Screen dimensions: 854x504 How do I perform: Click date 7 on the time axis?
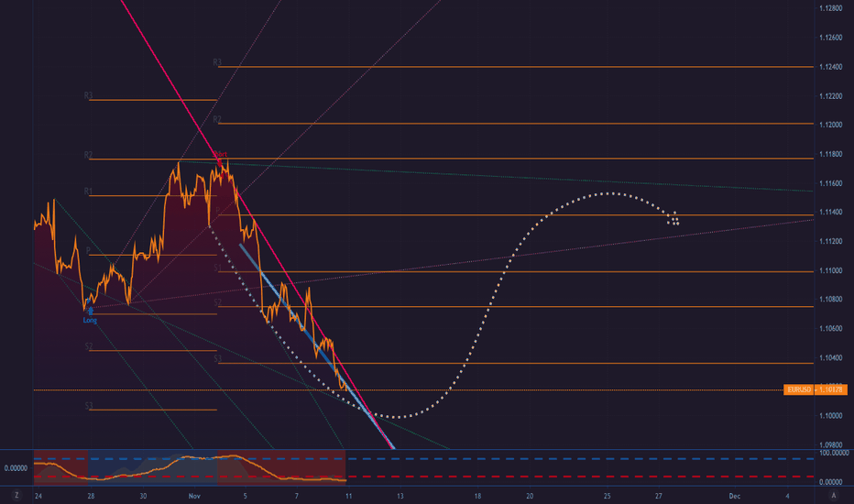(x=297, y=496)
